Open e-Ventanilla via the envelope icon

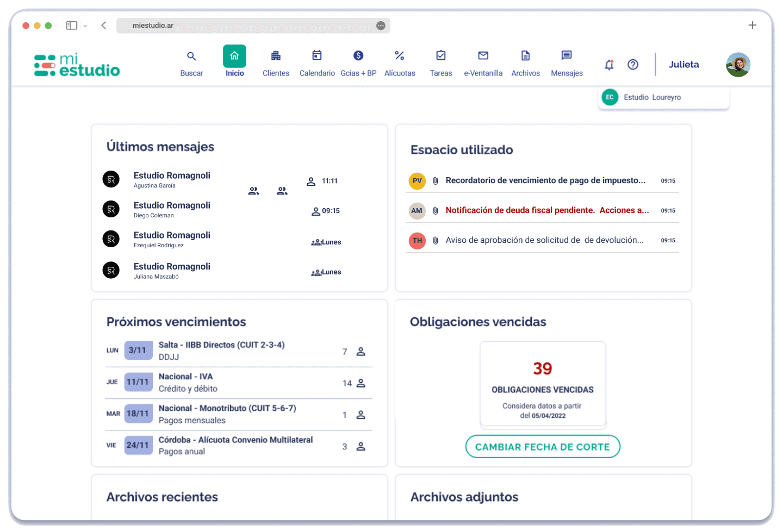[x=483, y=55]
